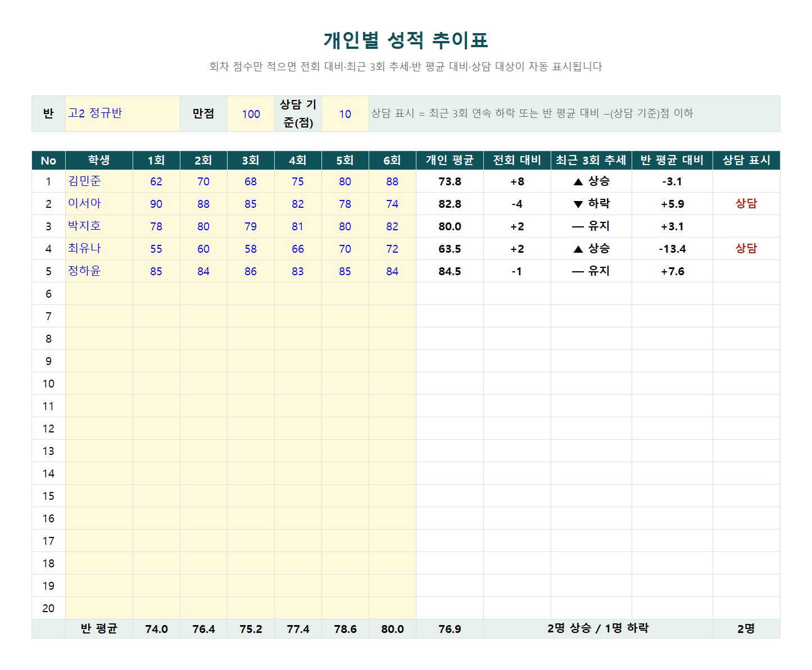The height and width of the screenshot is (670, 812).
Task: Click the "2명 상승 / 1명 하락" summary
Action: [598, 628]
